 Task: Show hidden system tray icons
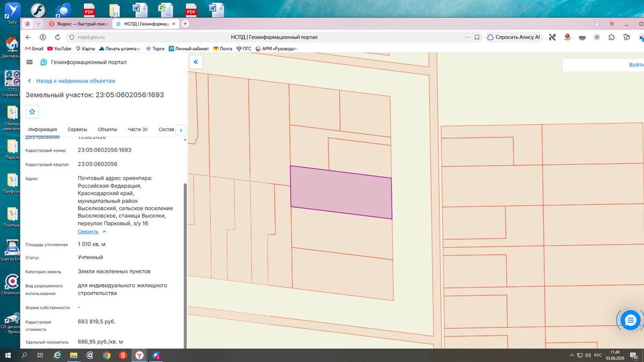click(572, 355)
